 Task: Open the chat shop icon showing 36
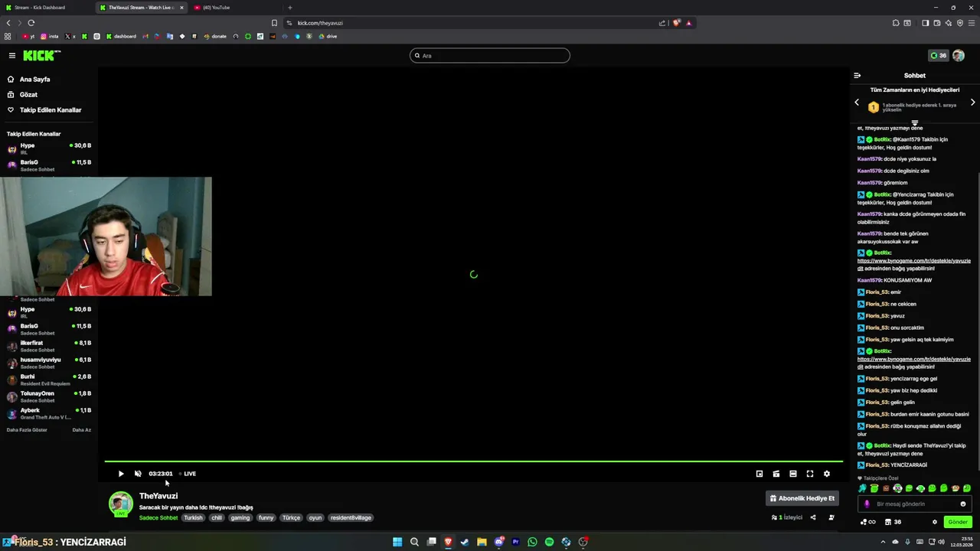[x=893, y=522]
